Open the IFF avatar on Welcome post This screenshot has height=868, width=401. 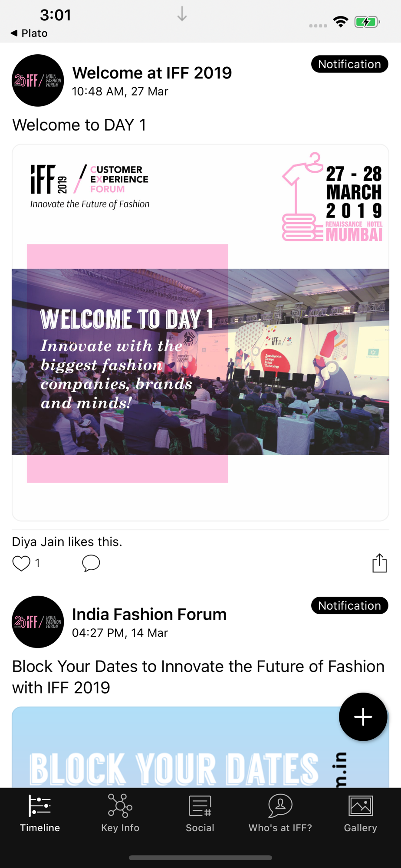click(38, 80)
